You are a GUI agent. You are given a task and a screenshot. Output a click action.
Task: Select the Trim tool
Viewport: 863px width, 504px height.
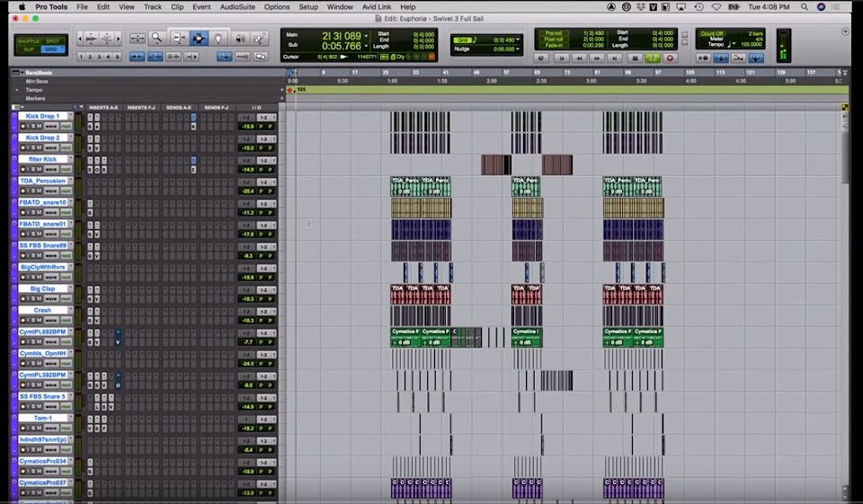[x=178, y=38]
